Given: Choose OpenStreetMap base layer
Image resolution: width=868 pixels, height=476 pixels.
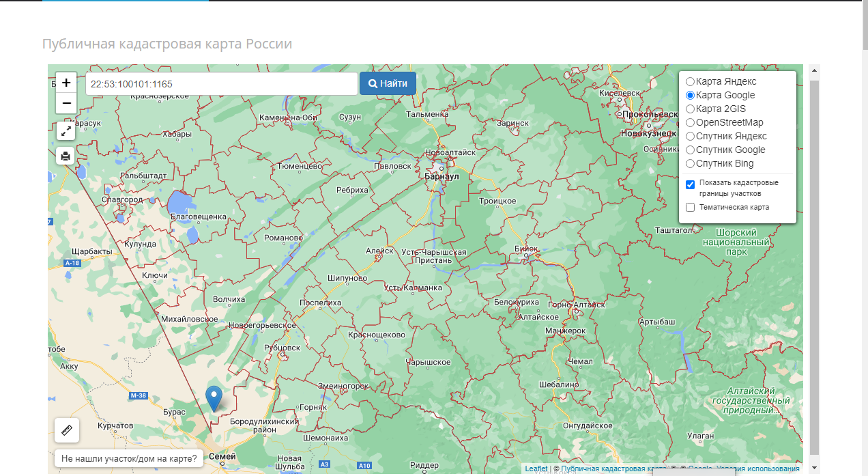Looking at the screenshot, I should pyautogui.click(x=690, y=123).
